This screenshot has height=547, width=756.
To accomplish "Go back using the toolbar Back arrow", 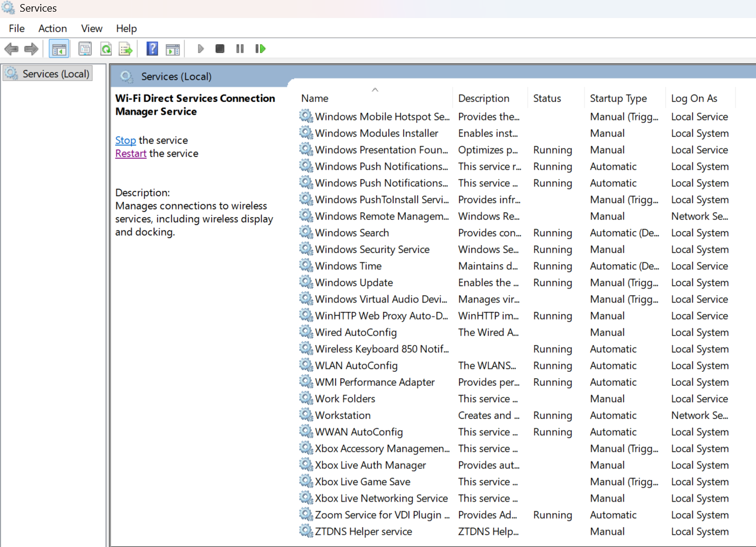I will coord(11,49).
